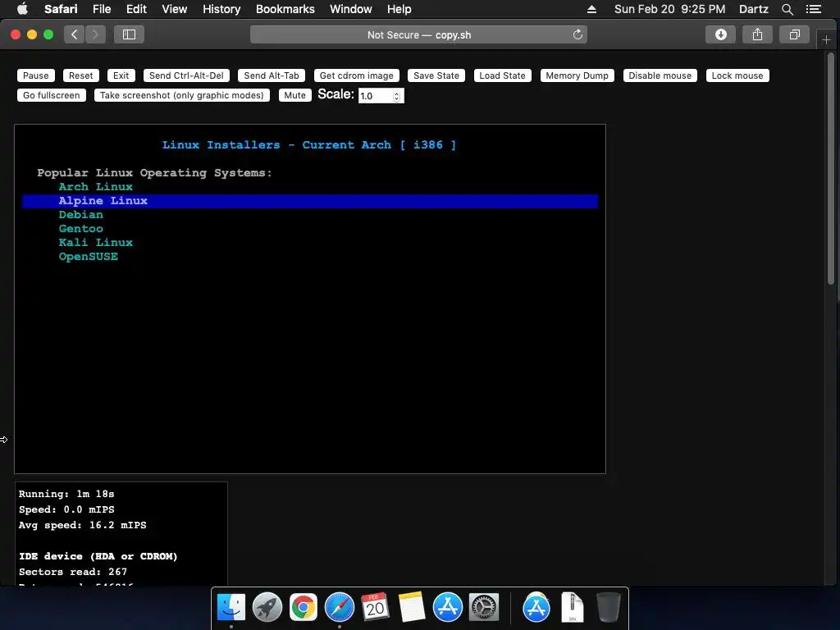Pause the emulator
840x630 pixels.
(35, 75)
